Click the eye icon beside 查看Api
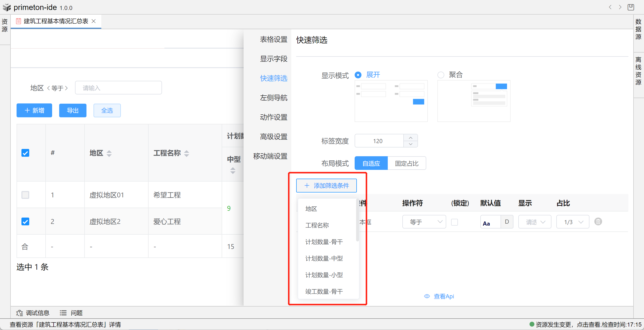The image size is (644, 330). click(x=427, y=296)
